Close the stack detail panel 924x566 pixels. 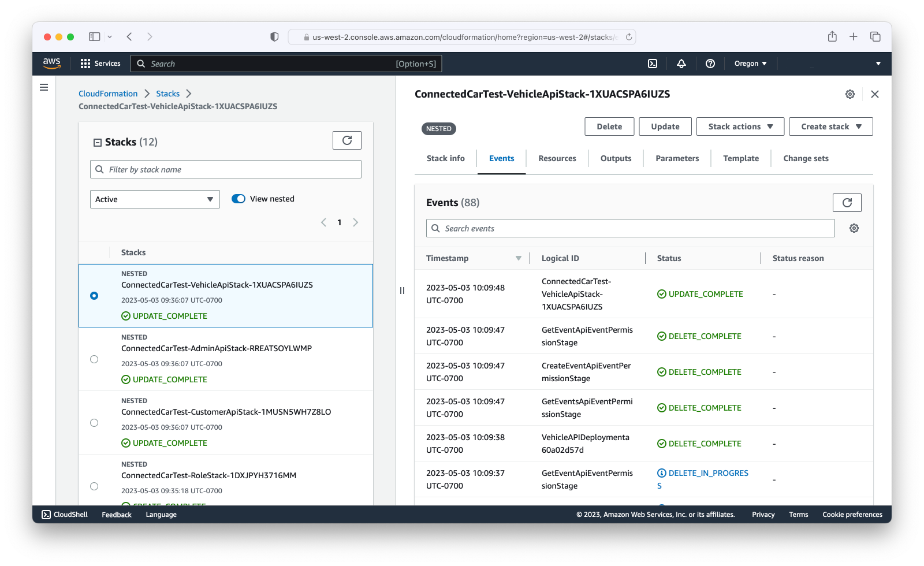click(875, 94)
